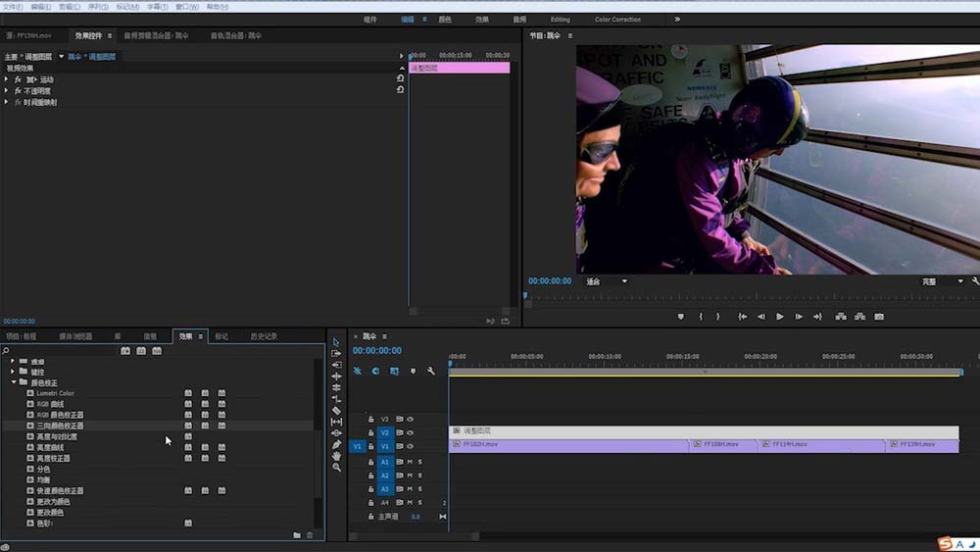980x552 pixels.
Task: Switch to the 历史记录 panel tab
Action: [x=263, y=336]
